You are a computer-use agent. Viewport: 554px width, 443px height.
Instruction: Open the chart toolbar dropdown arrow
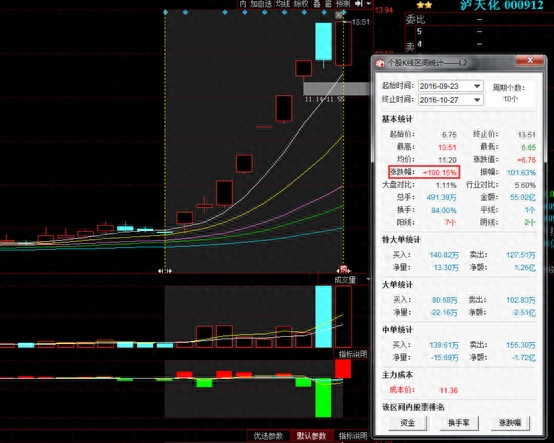369,4
